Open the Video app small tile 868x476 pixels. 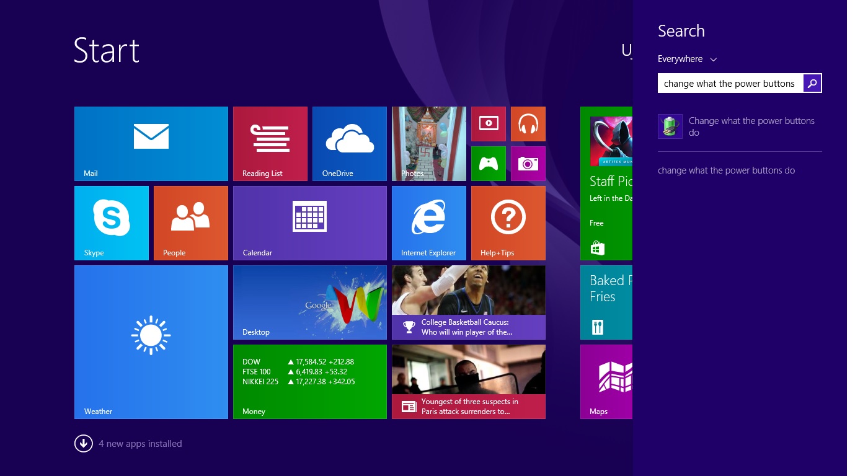(489, 124)
